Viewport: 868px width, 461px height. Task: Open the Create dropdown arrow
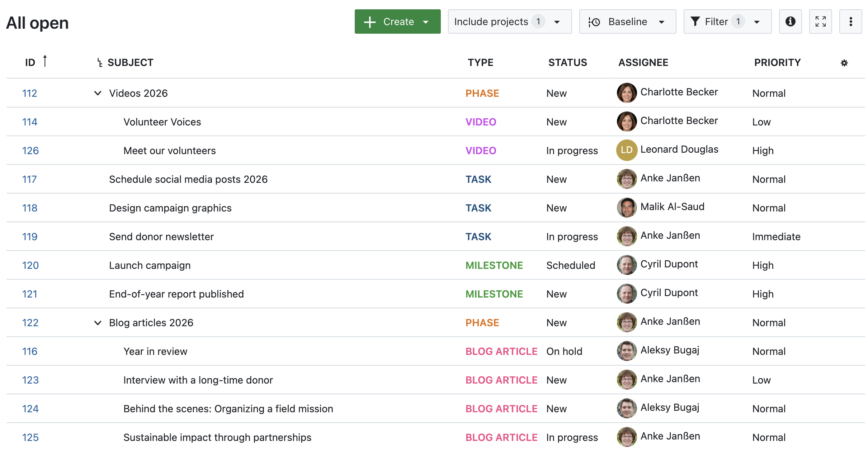click(425, 22)
